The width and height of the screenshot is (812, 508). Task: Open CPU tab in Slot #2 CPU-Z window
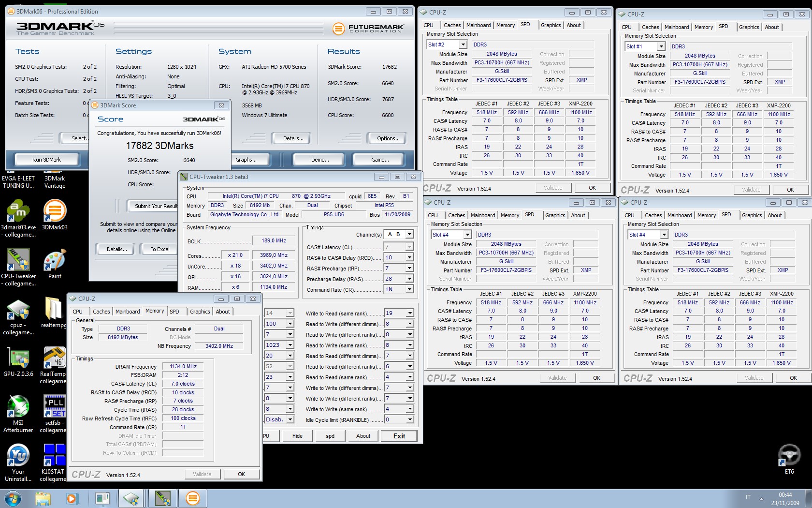point(429,25)
